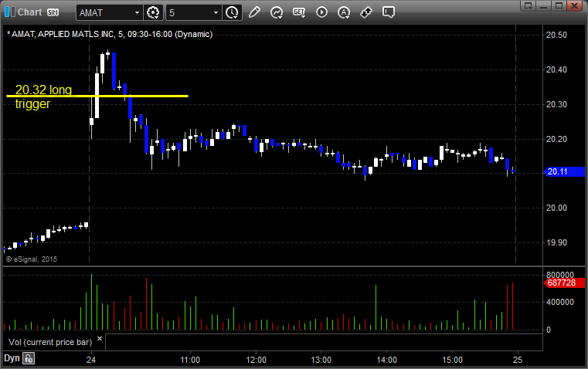Click the 19.90 price axis label
Image resolution: width=588 pixels, height=369 pixels.
(x=556, y=242)
